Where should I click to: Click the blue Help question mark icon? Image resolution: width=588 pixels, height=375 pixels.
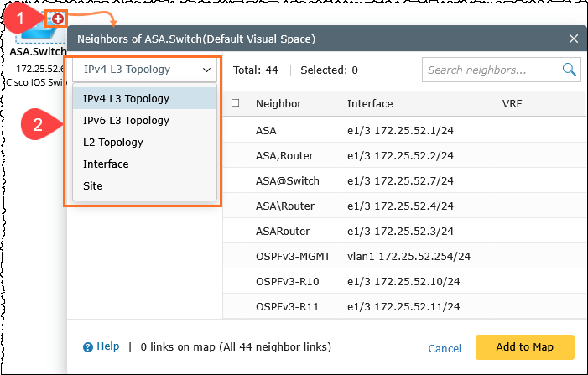pos(87,346)
